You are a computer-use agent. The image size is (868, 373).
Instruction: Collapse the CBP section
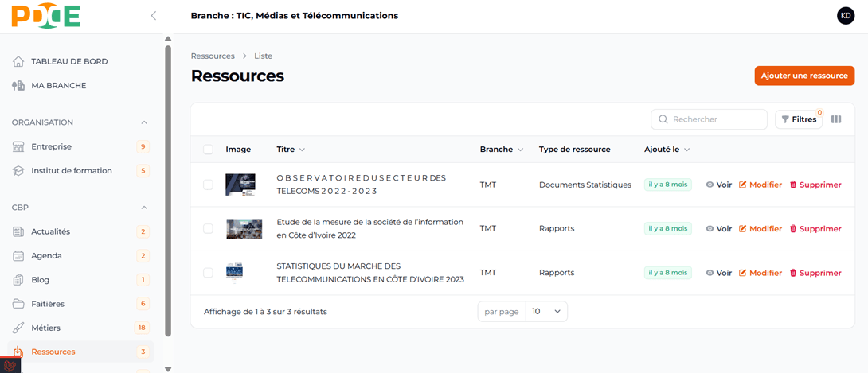click(144, 208)
